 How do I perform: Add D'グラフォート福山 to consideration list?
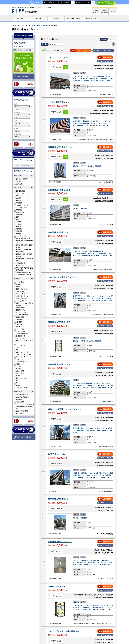click(105, 458)
